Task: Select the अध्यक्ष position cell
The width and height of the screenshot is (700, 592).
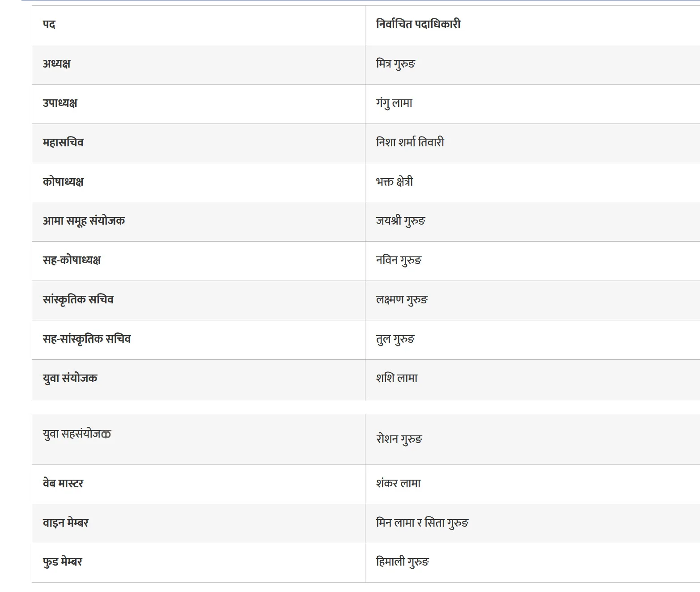Action: tap(57, 64)
